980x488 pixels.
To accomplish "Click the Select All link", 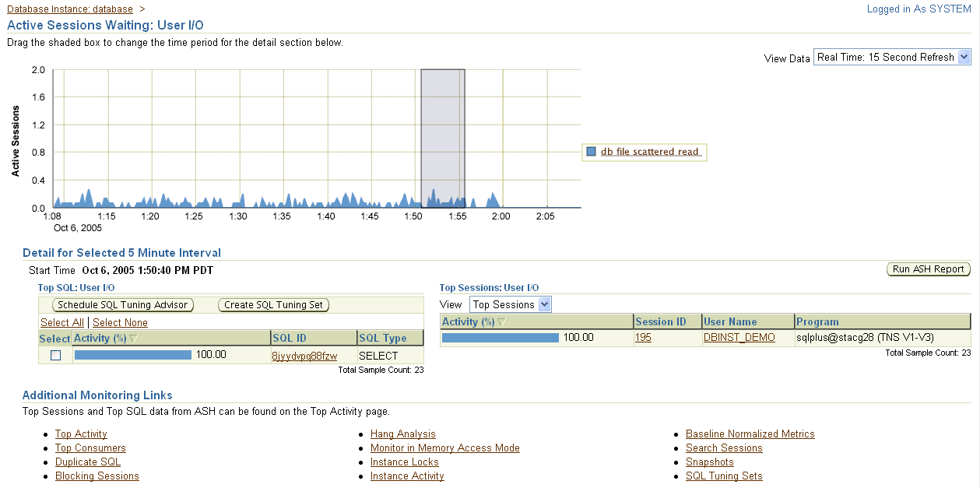I will pyautogui.click(x=62, y=322).
